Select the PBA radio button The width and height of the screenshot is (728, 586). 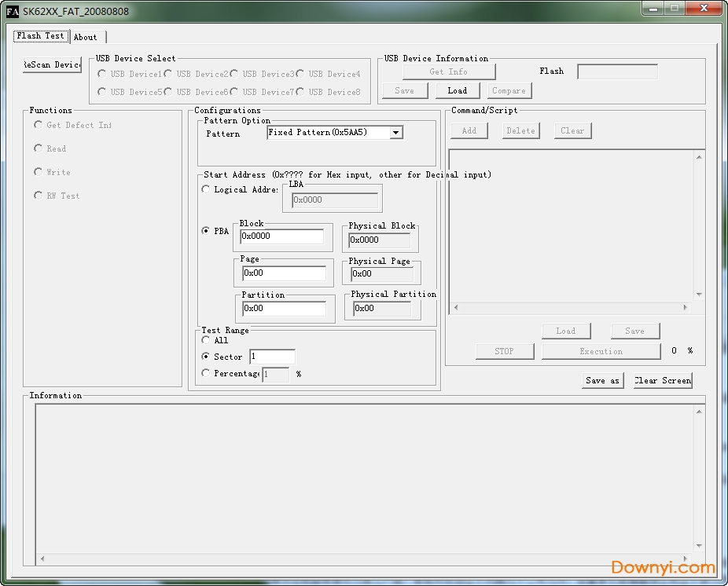(206, 231)
